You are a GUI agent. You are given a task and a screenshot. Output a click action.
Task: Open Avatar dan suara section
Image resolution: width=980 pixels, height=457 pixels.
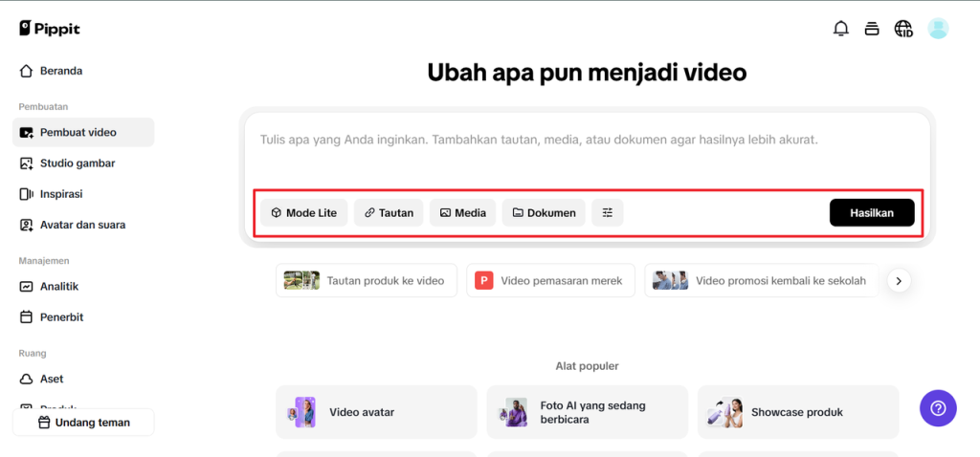(x=82, y=225)
